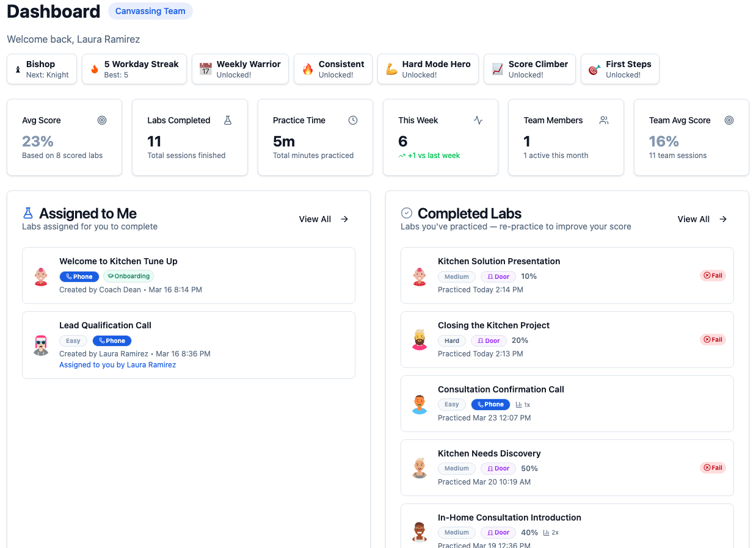Image resolution: width=756 pixels, height=548 pixels.
Task: Click the chart icon on Score Climber
Action: point(498,69)
